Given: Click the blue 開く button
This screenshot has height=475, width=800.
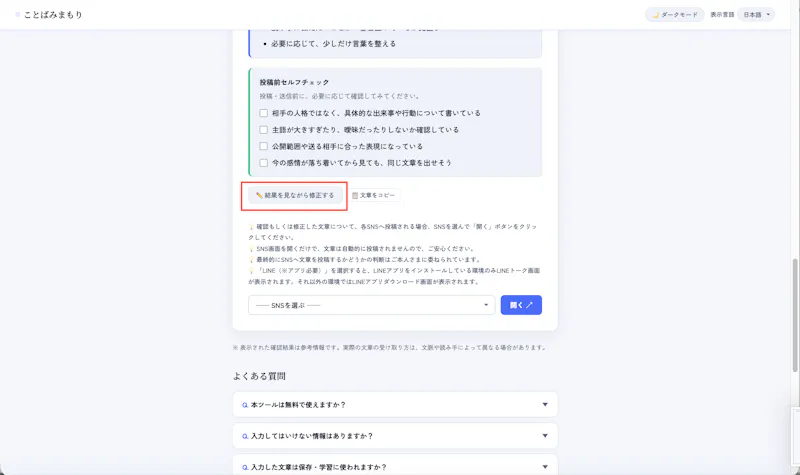Looking at the screenshot, I should tap(521, 305).
